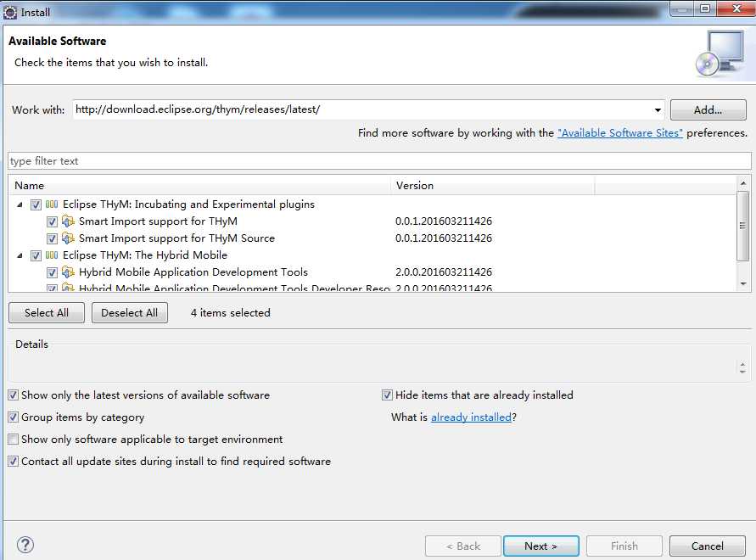Open the already installed link
The height and width of the screenshot is (560, 756).
(471, 417)
